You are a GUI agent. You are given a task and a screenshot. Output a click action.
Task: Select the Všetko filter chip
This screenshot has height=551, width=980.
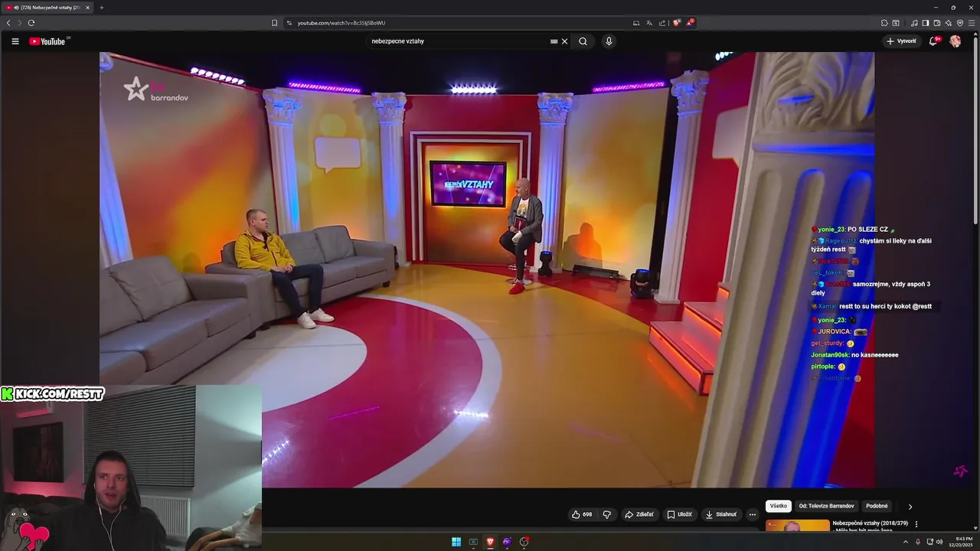click(779, 506)
